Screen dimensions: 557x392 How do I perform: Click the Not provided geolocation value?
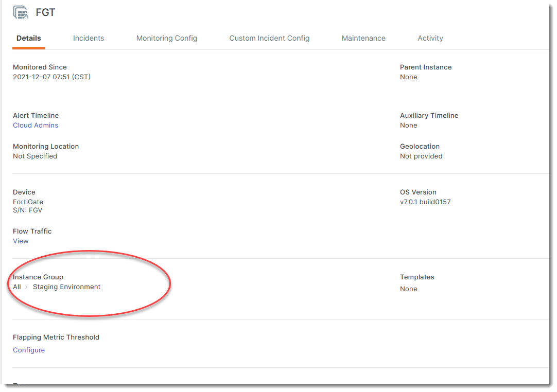point(421,156)
